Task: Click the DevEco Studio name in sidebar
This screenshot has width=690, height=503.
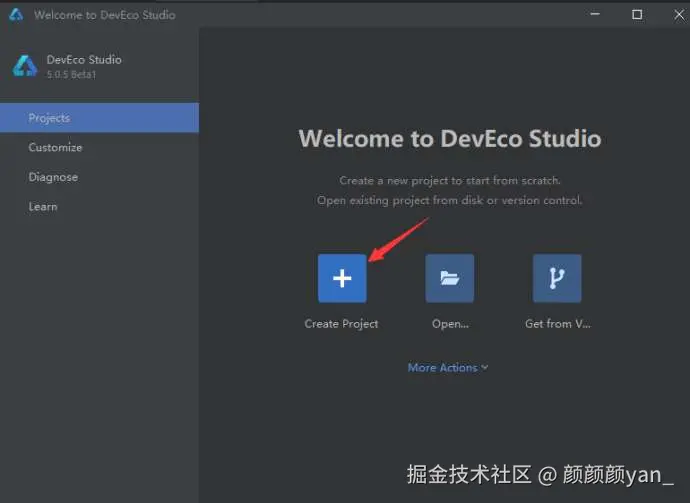Action: click(x=84, y=59)
